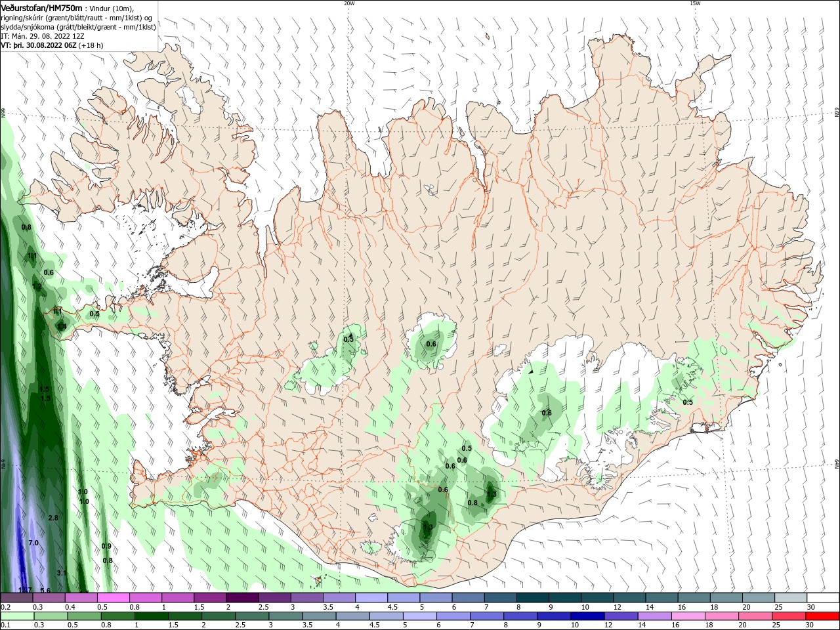This screenshot has height=630, width=840.
Task: Pick the bright pink swatch starting at 0.5
Action: [113, 598]
